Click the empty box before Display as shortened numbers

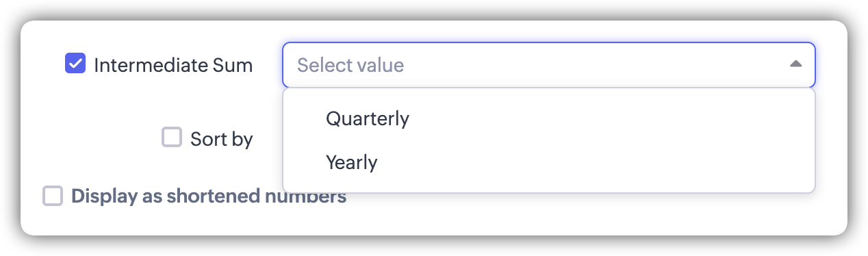pyautogui.click(x=53, y=196)
